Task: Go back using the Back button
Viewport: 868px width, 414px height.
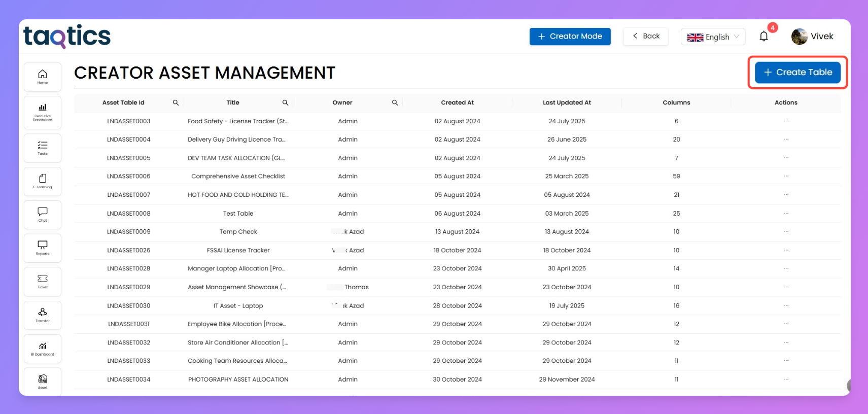Action: [x=646, y=36]
